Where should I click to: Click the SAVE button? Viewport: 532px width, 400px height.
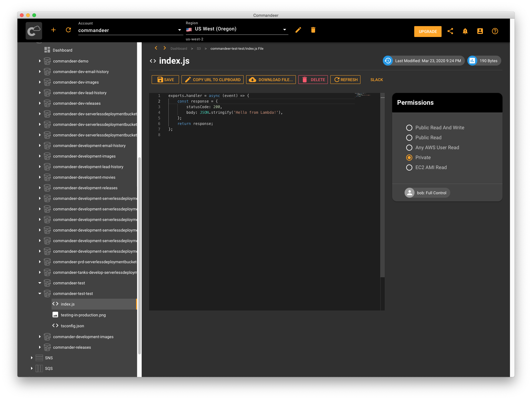tap(165, 80)
